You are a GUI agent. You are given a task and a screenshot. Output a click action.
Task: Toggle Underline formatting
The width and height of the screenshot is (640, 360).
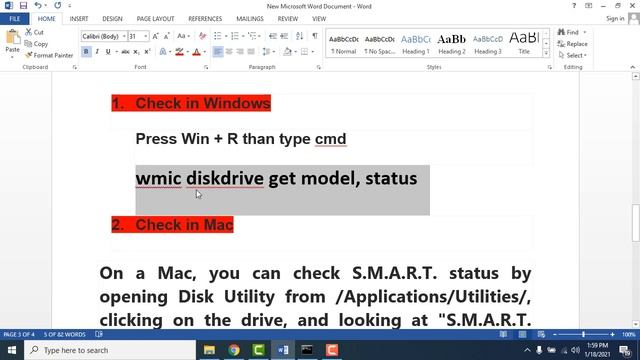108,52
